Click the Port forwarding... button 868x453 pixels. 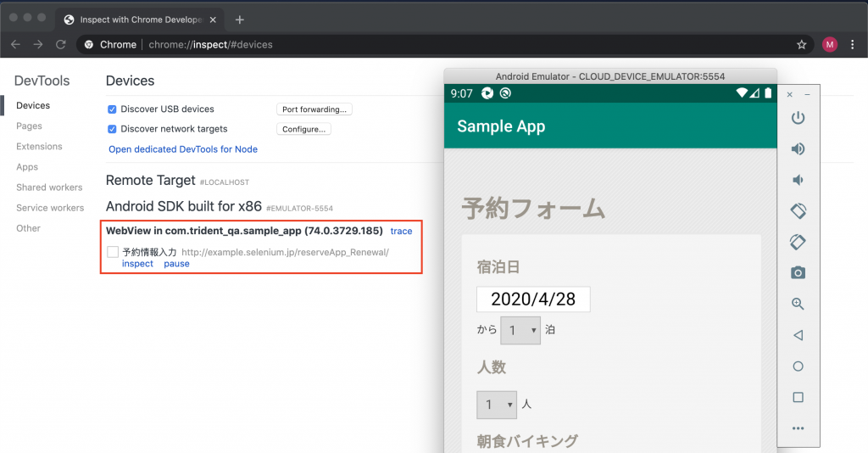[x=314, y=109]
